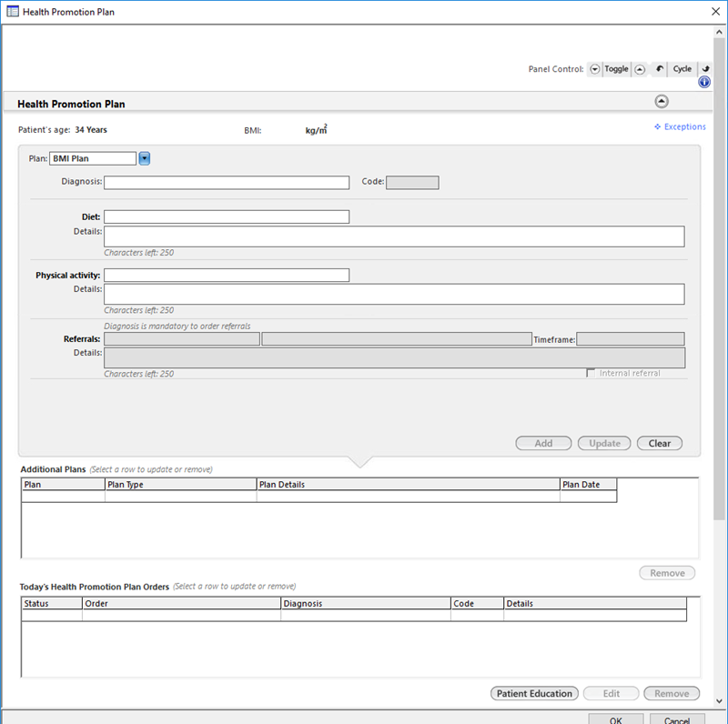Click the BMI Plan combo box field
Viewport: 728px width, 724px height.
click(x=93, y=159)
